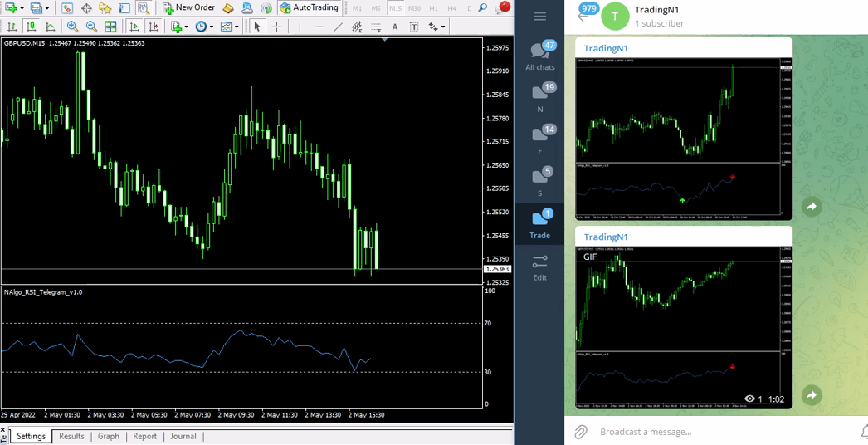Open the Arrows objects dropdown arrow
The height and width of the screenshot is (445, 868).
[x=443, y=27]
